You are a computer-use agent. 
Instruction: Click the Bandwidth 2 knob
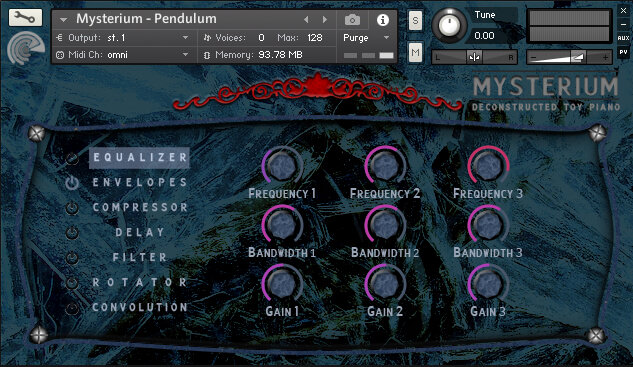coord(385,225)
